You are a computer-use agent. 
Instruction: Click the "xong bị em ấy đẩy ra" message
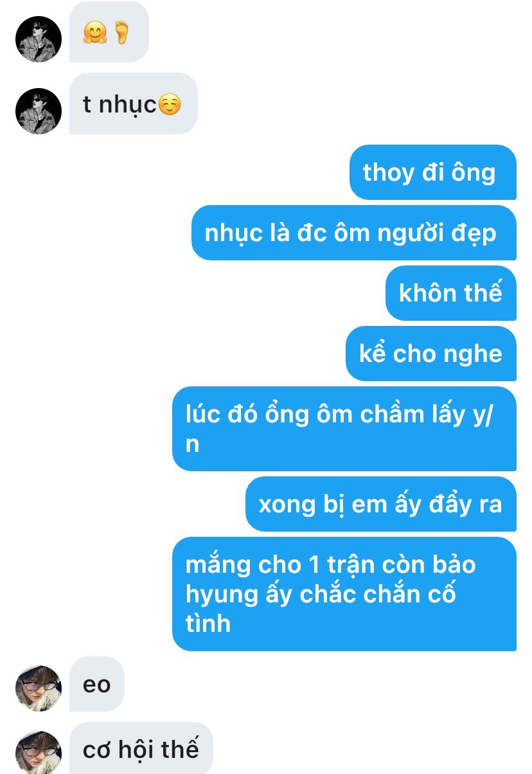381,504
